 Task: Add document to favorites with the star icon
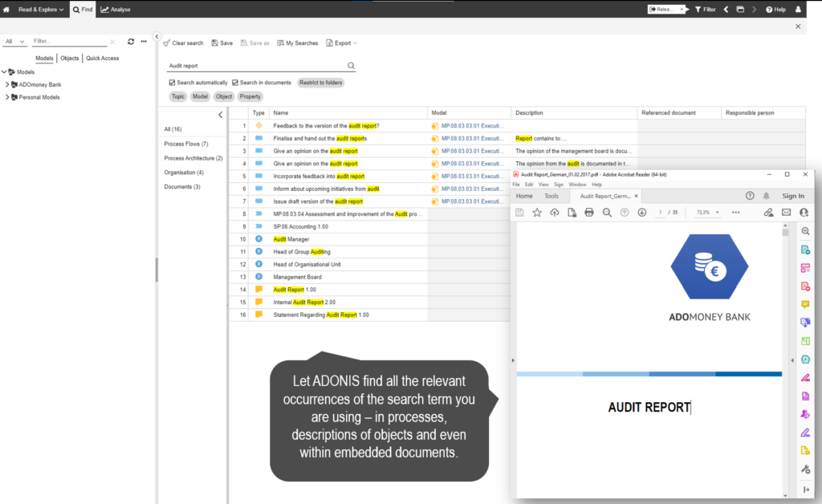(537, 213)
